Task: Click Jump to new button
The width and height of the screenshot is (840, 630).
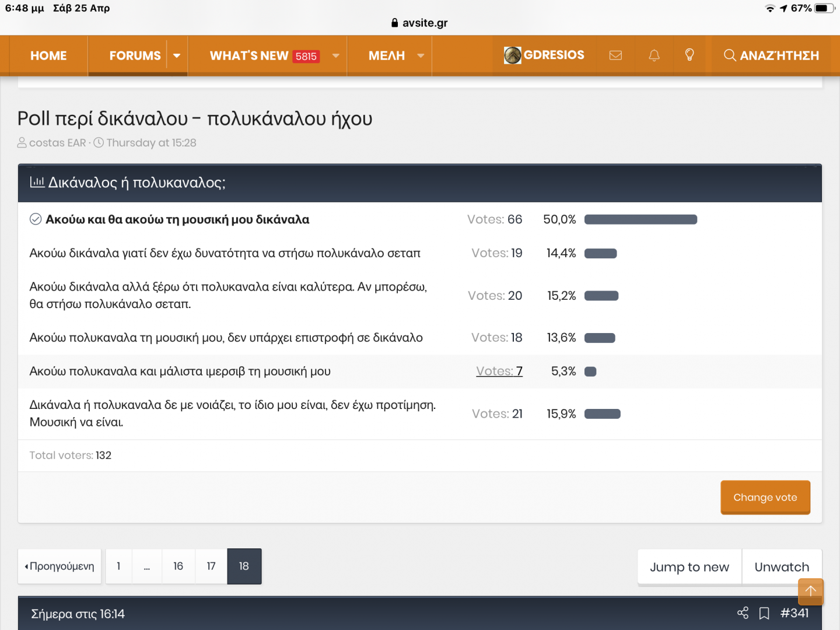Action: click(689, 567)
